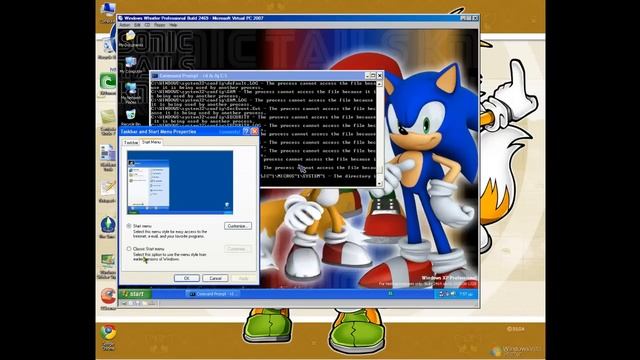
Task: Switch to the Taskbar tab
Action: point(131,142)
